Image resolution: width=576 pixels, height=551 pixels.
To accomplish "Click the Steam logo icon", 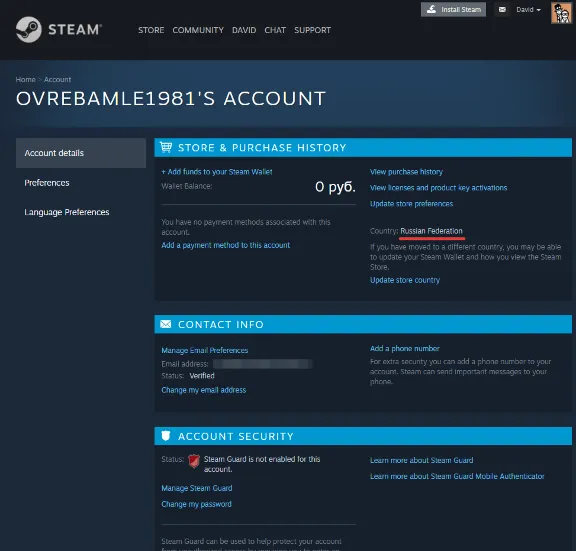I will click(x=29, y=29).
